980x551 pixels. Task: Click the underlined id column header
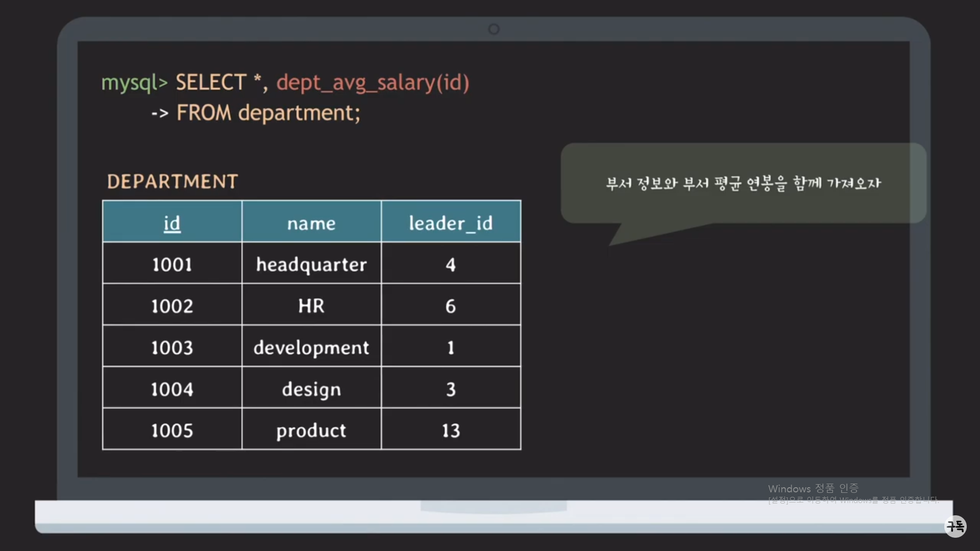coord(172,223)
